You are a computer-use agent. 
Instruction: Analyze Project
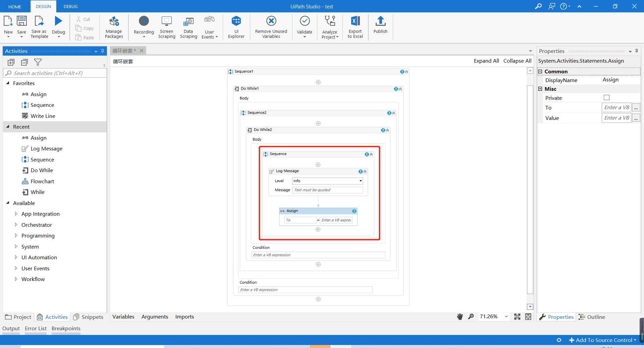(x=330, y=27)
